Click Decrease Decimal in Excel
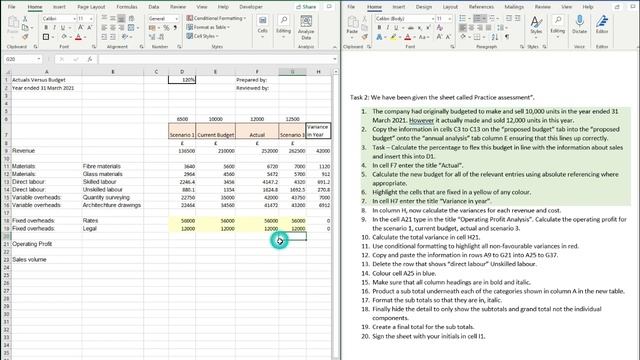This screenshot has height=360, width=640. (x=161, y=37)
